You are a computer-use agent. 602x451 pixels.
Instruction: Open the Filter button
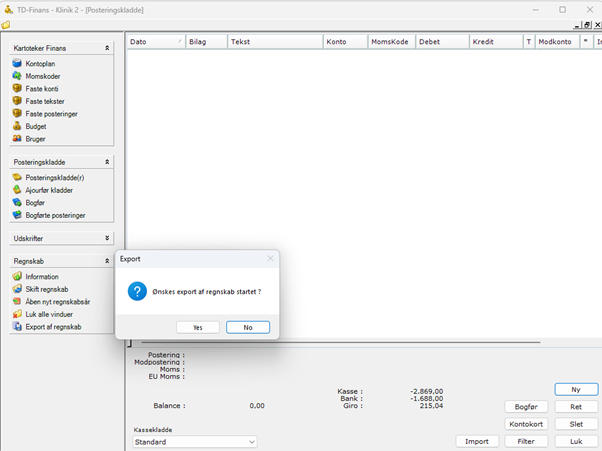526,441
